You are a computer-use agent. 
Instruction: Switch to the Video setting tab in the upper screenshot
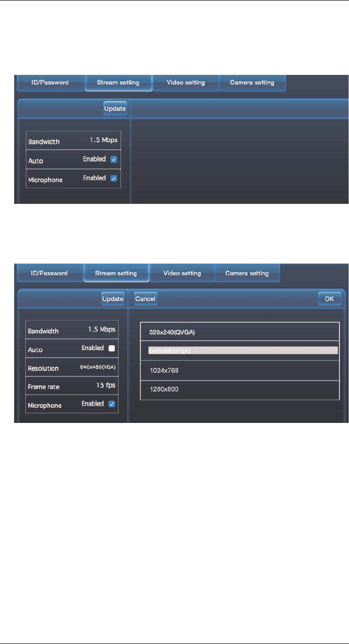pyautogui.click(x=185, y=83)
